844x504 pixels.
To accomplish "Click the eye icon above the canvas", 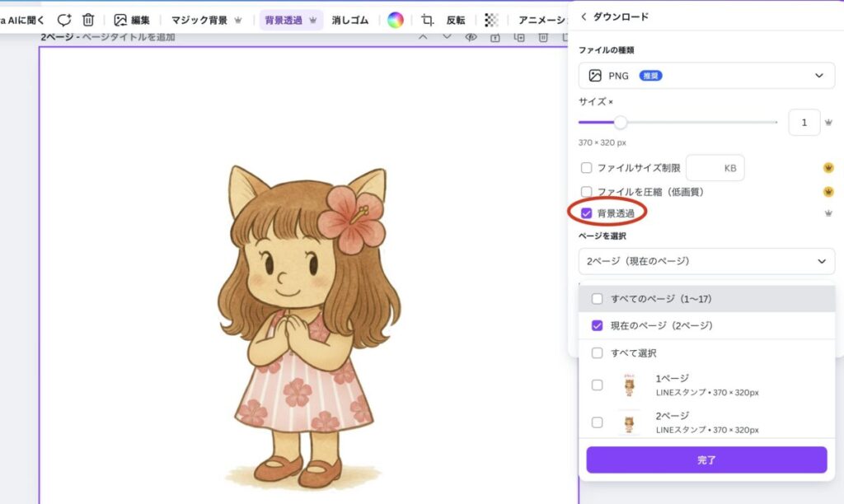I will point(471,37).
